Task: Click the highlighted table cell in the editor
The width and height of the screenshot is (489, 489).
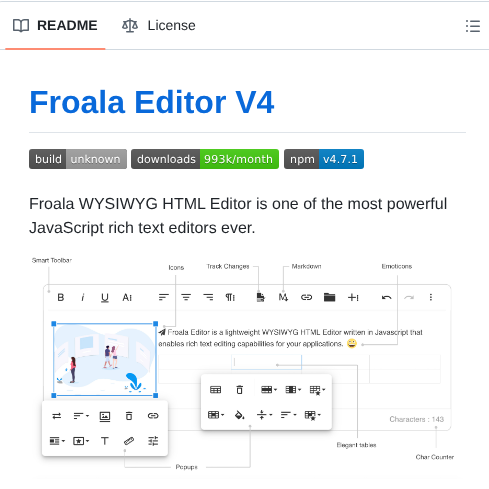Action: pos(267,362)
